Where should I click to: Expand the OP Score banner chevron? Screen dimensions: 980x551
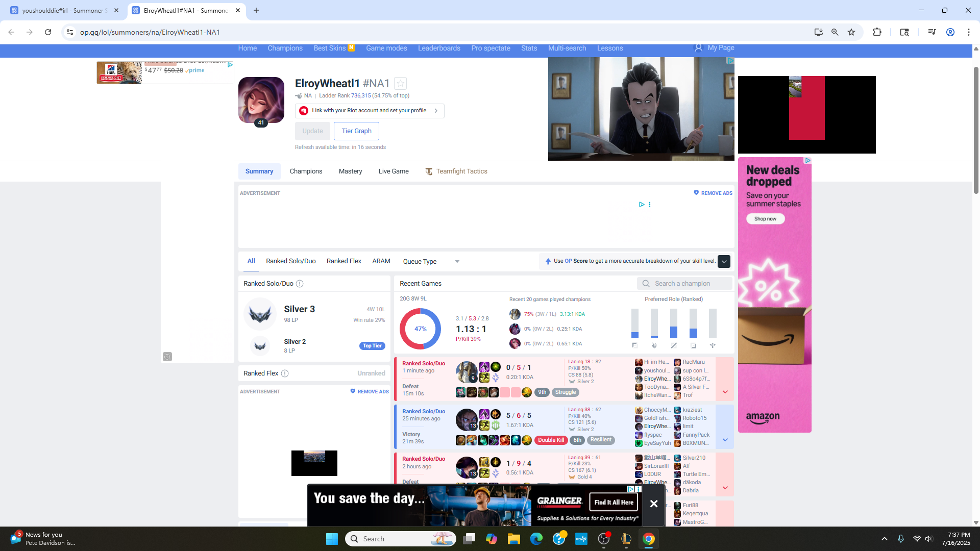tap(724, 261)
